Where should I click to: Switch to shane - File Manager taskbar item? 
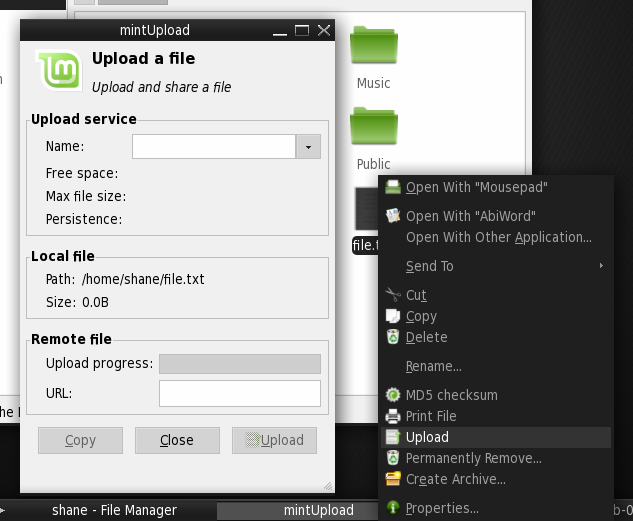pos(114,510)
